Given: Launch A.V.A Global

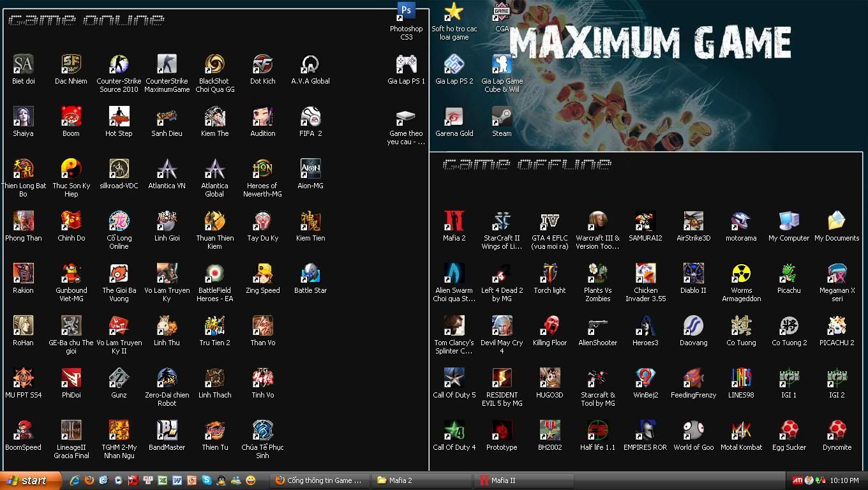Looking at the screenshot, I should (310, 64).
